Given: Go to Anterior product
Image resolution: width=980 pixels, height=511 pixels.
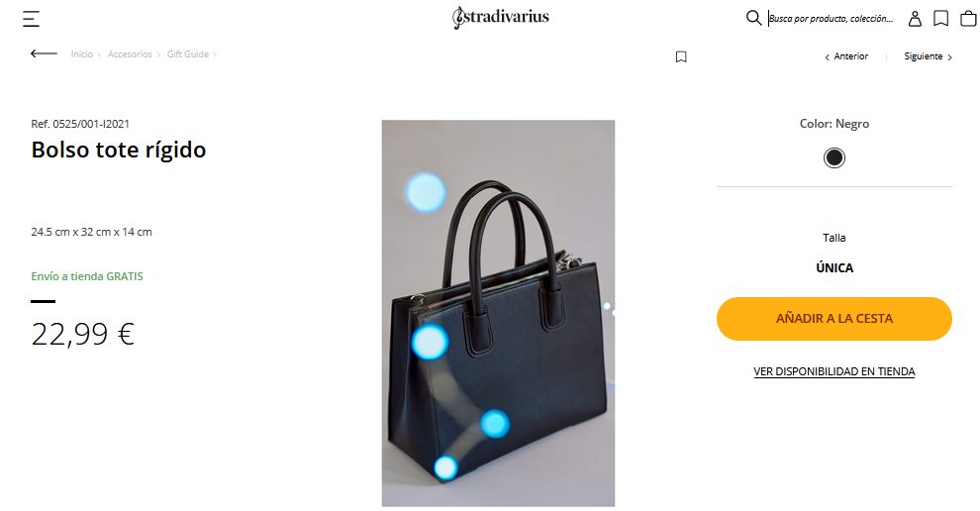Looking at the screenshot, I should (x=847, y=56).
